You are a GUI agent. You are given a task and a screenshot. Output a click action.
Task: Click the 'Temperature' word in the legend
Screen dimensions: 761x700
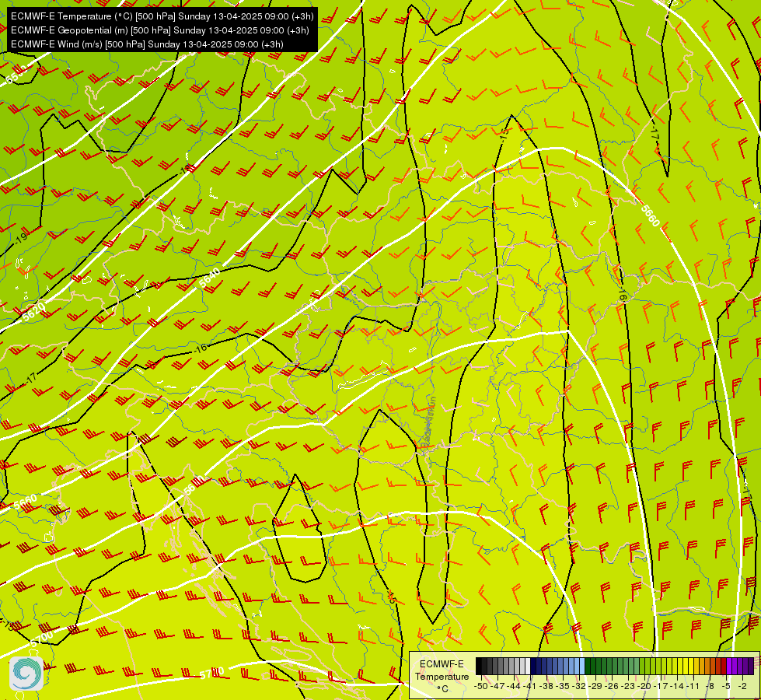442,676
